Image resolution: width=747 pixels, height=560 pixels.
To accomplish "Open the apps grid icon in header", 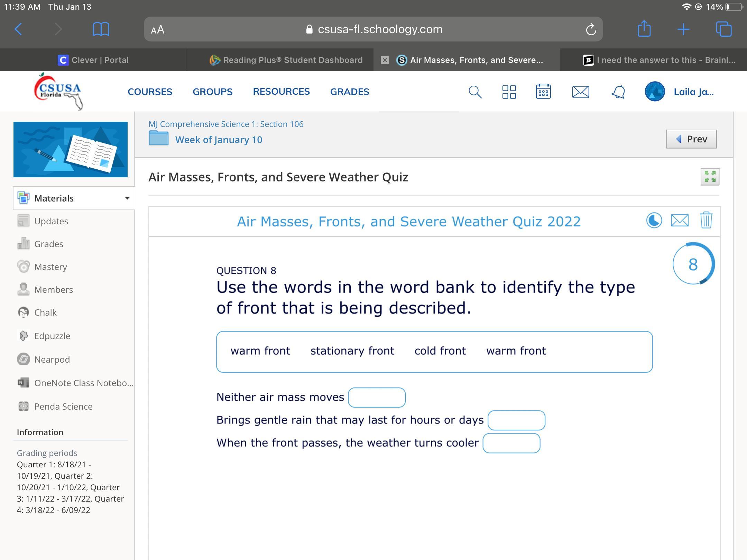I will 509,92.
